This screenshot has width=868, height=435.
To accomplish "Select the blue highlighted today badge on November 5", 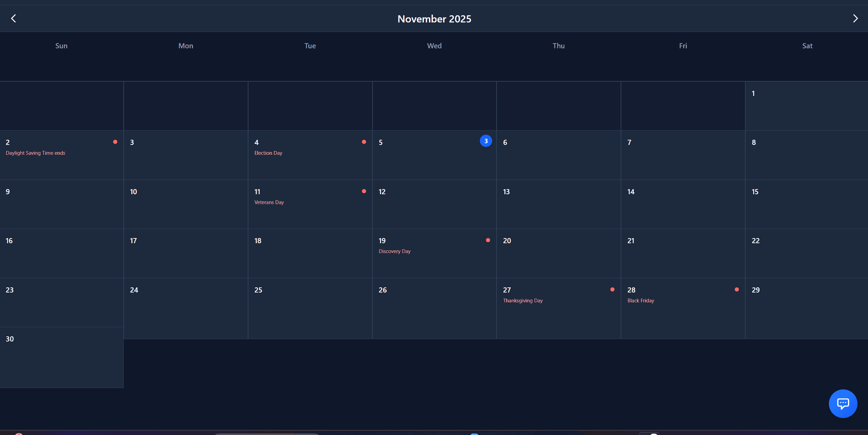I will pos(485,140).
